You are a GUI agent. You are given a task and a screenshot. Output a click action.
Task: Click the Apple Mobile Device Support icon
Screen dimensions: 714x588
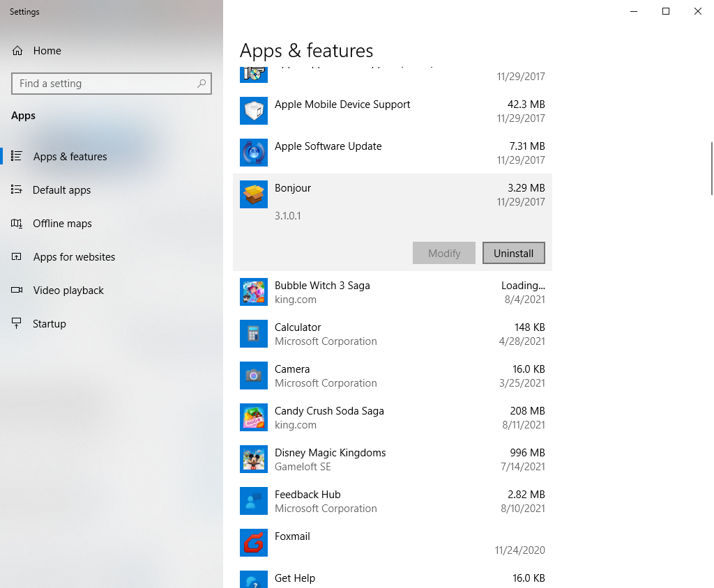tap(254, 111)
